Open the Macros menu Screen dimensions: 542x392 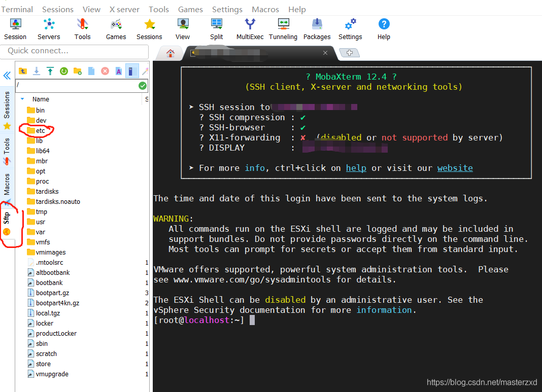click(x=265, y=9)
